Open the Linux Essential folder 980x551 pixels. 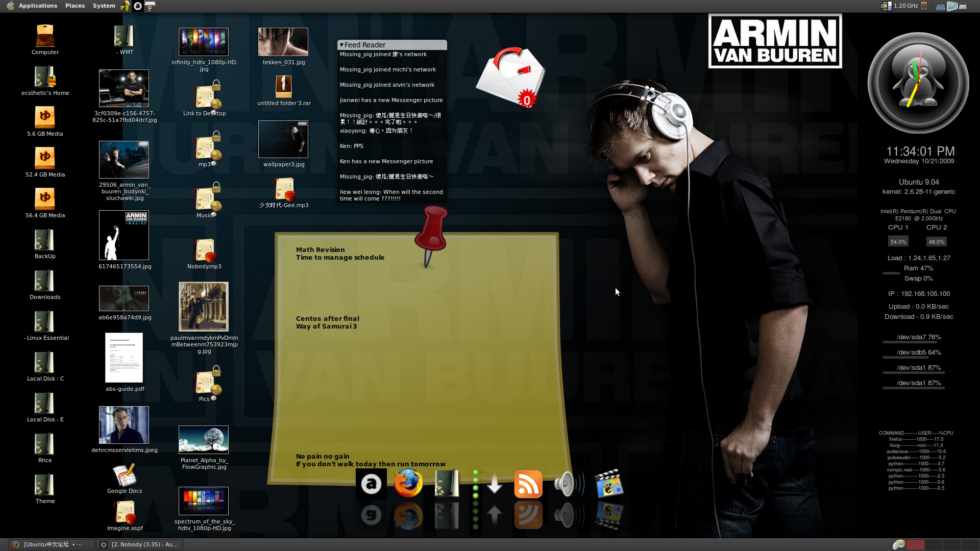[x=45, y=322]
